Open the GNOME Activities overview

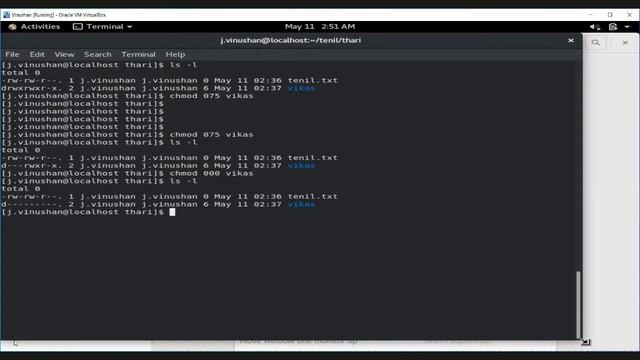click(35, 27)
